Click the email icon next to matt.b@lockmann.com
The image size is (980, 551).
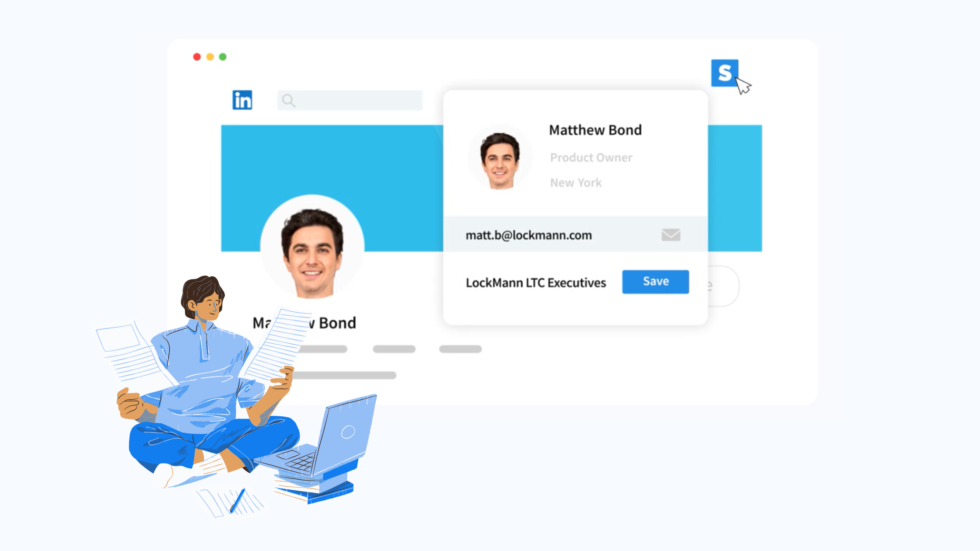671,235
